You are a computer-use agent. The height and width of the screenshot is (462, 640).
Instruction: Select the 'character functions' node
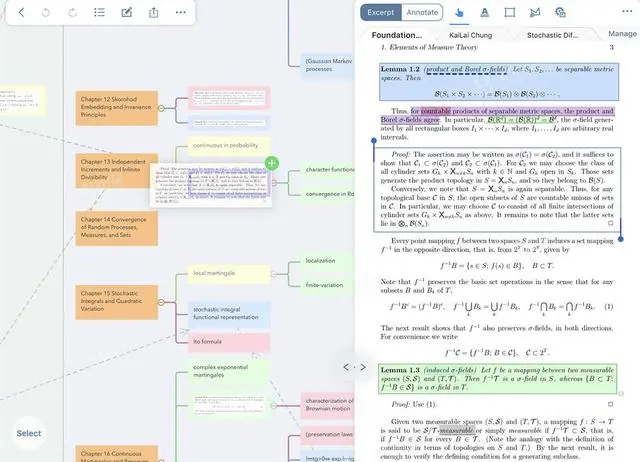[328, 170]
